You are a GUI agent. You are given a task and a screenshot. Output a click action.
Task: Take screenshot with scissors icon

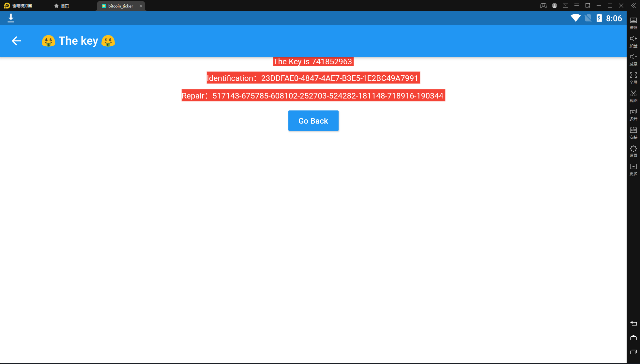(633, 96)
